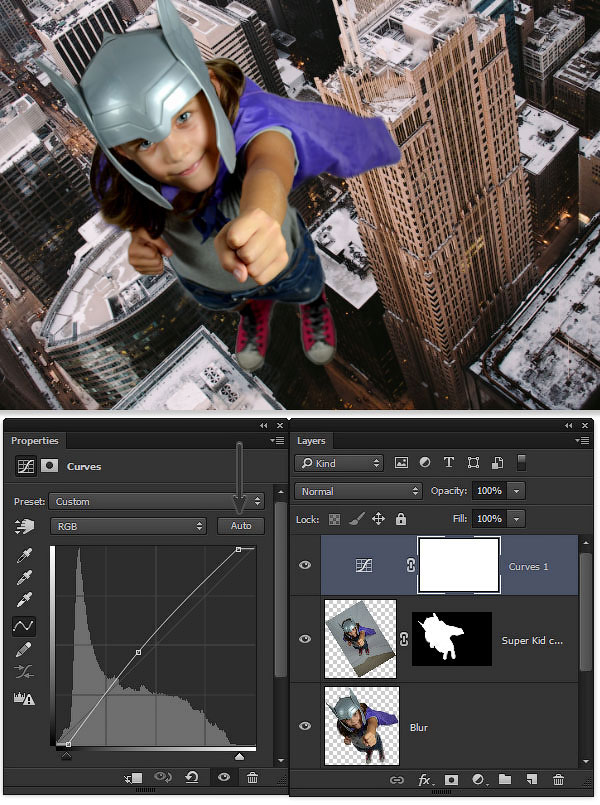Unlink Super Kid layer mask chain

pos(404,639)
